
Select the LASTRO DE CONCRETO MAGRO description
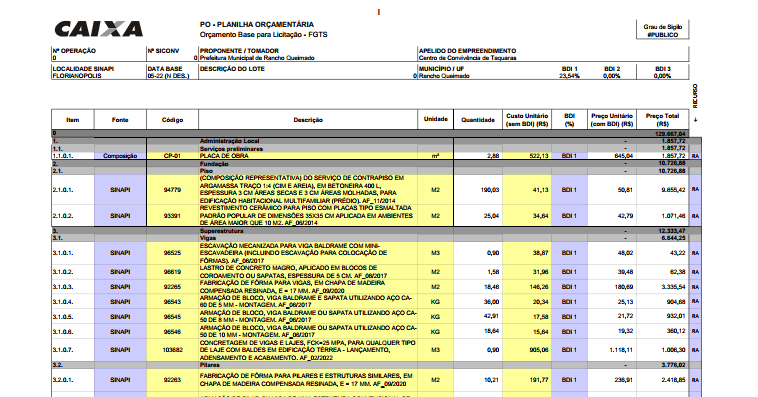(x=293, y=272)
